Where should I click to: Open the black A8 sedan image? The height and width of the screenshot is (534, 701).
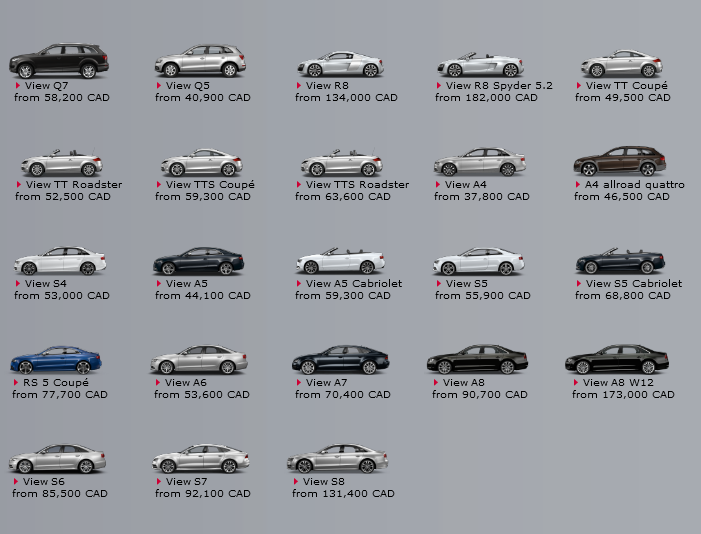pos(477,359)
